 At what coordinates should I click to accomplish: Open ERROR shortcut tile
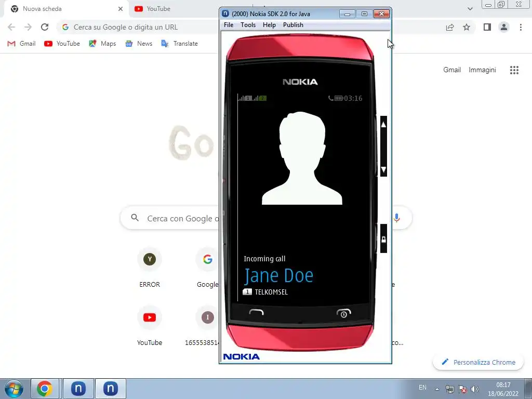pyautogui.click(x=150, y=268)
